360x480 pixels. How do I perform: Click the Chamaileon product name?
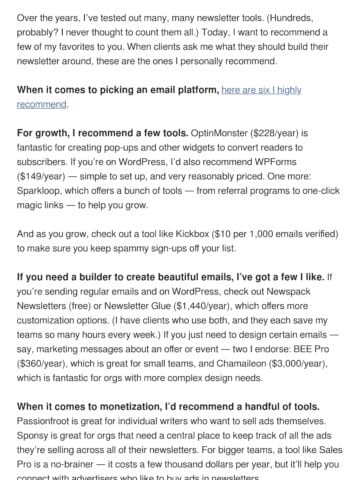tap(241, 363)
